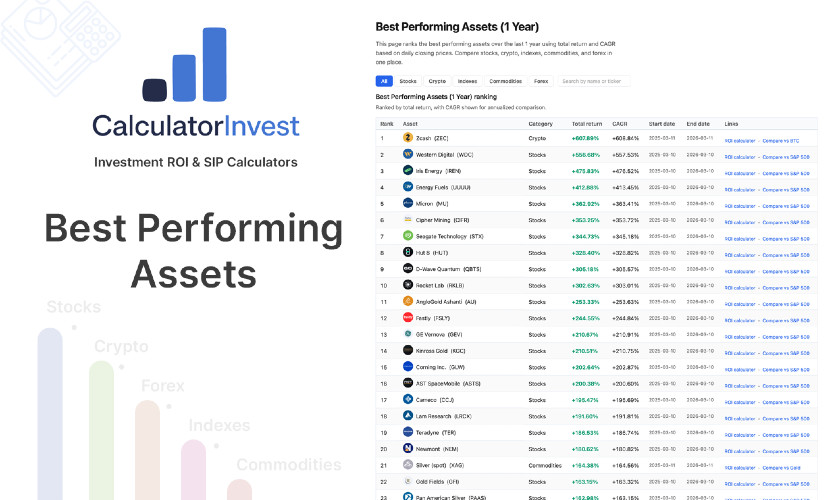Click the Seagate Technology (STX) logo icon
The width and height of the screenshot is (836, 500).
[408, 236]
